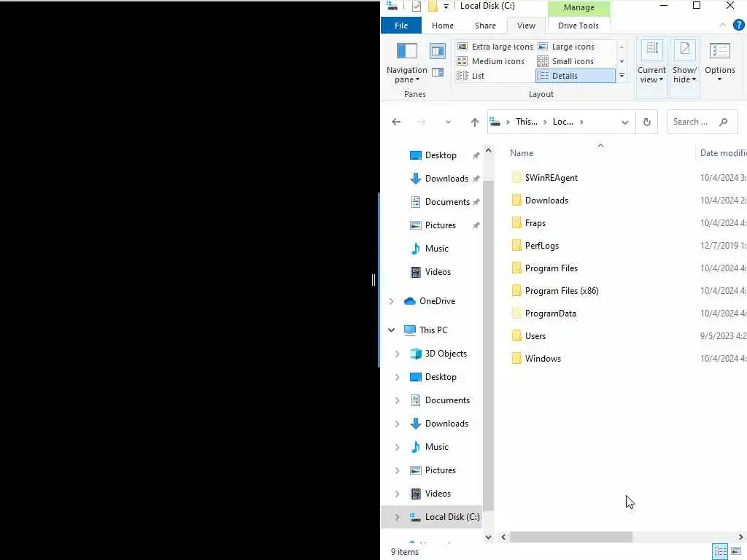Go back with the left arrow
The width and height of the screenshot is (747, 560).
click(x=396, y=122)
